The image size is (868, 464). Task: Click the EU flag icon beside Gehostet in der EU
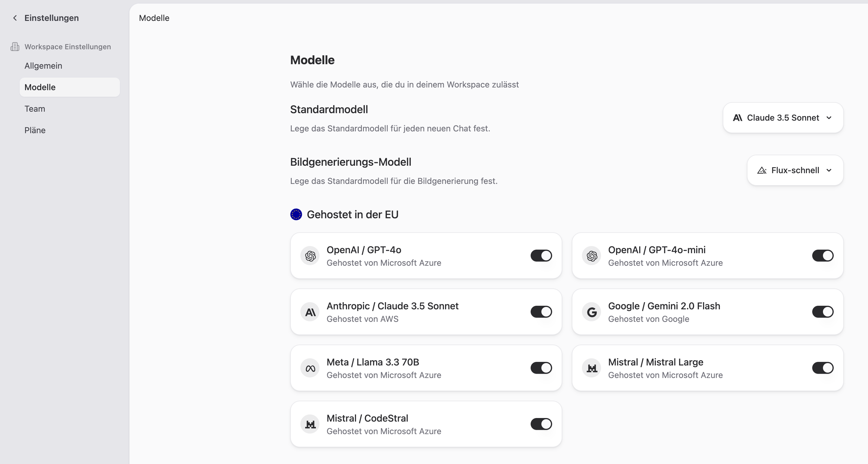point(296,214)
